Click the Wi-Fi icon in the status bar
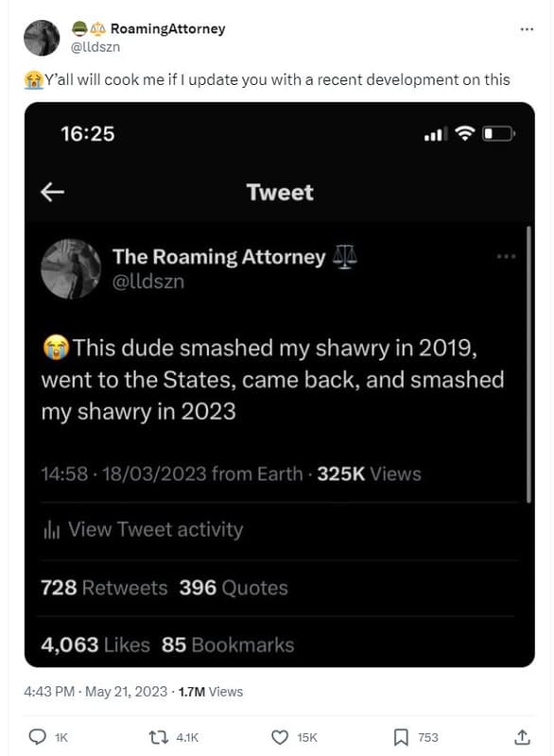554x756 pixels. tap(464, 135)
